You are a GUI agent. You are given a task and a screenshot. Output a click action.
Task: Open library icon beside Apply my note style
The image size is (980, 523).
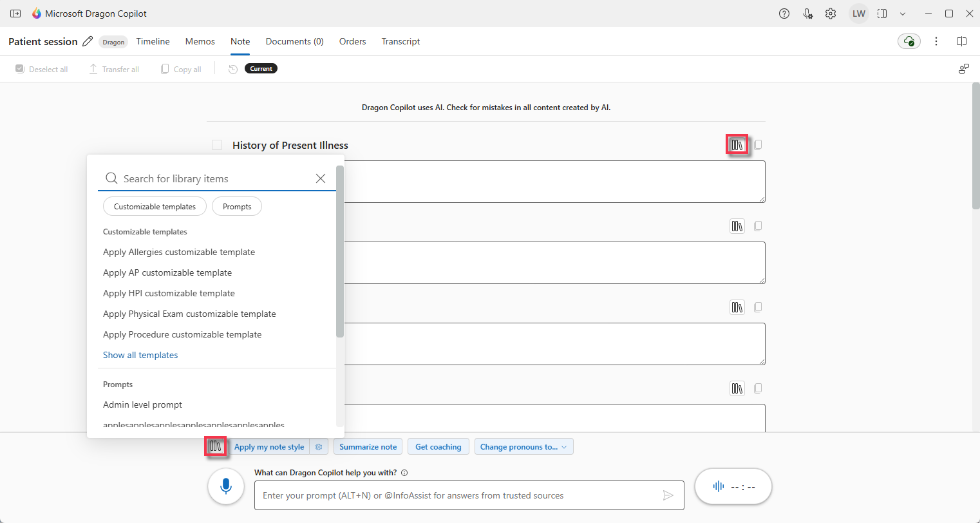(x=216, y=446)
